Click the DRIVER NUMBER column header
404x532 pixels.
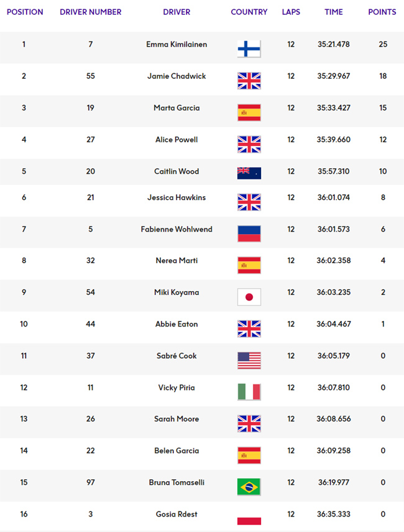pyautogui.click(x=90, y=12)
